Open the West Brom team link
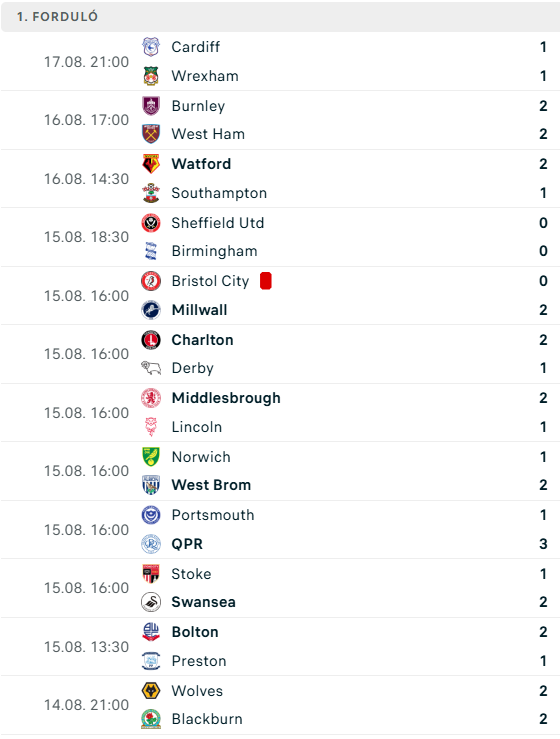Viewport: 560px width, 739px height. pyautogui.click(x=211, y=485)
